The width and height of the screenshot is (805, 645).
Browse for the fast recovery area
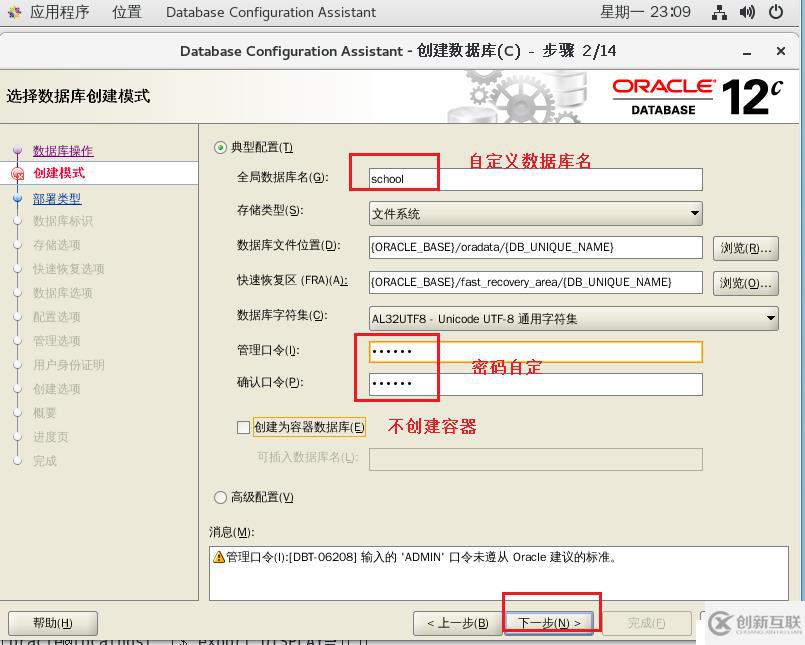[x=745, y=283]
